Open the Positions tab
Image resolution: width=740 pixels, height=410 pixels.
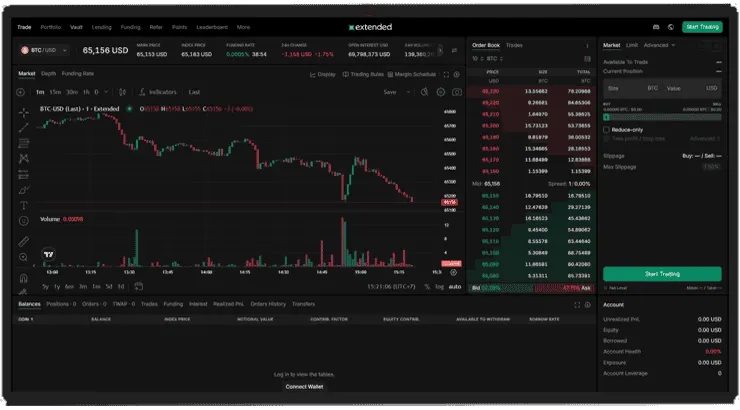tap(61, 304)
